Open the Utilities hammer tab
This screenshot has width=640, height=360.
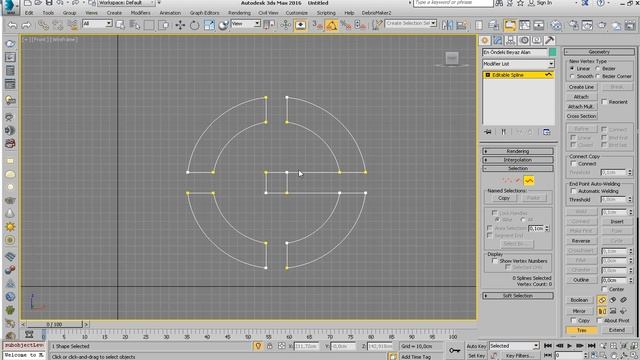click(549, 40)
